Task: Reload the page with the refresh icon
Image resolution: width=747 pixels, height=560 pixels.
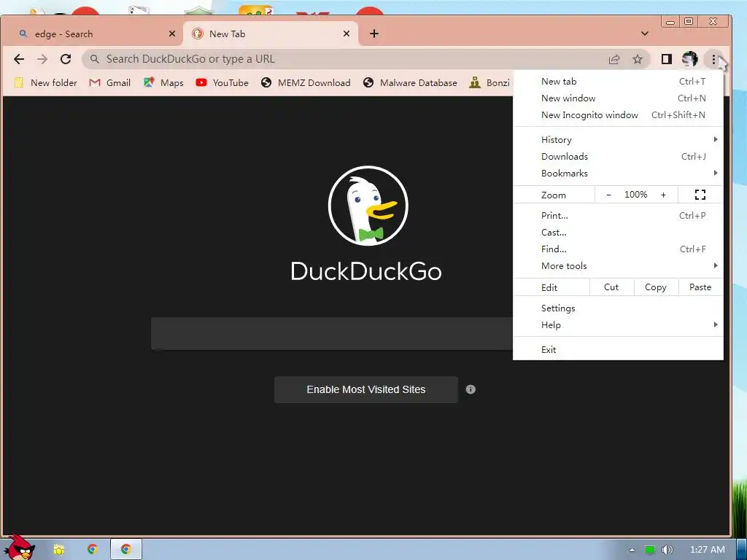Action: click(x=66, y=59)
